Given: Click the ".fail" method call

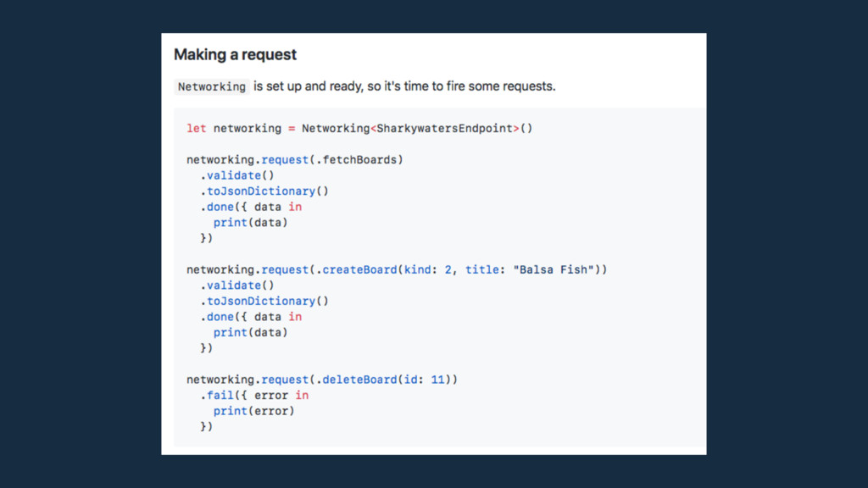Looking at the screenshot, I should [217, 396].
